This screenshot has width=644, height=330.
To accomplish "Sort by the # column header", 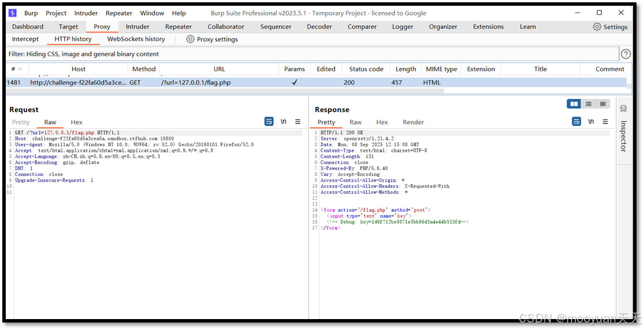I will (17, 69).
